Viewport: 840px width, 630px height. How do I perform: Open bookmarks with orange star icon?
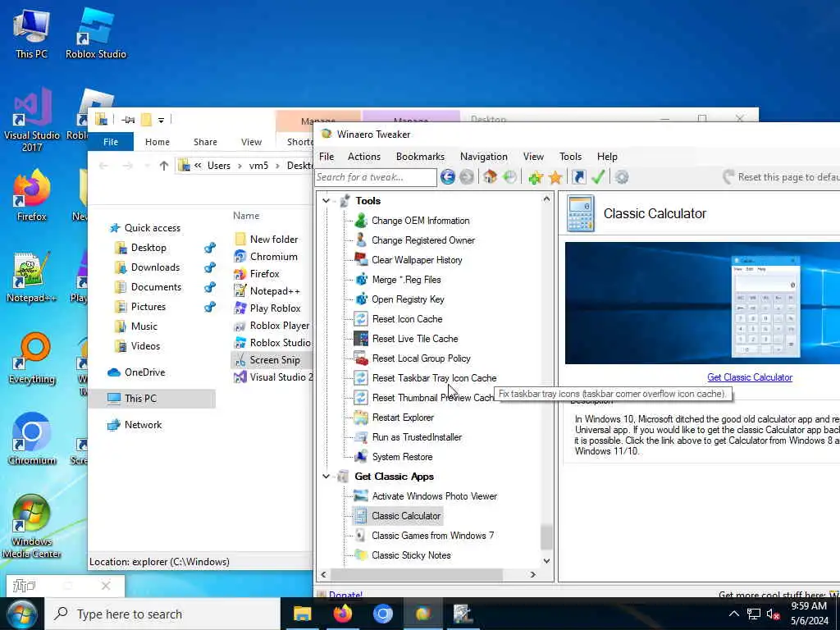pyautogui.click(x=555, y=177)
